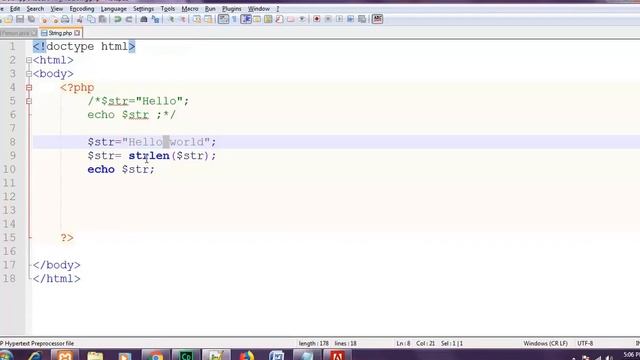Collapse the <?php block fold on line 4

(29, 87)
